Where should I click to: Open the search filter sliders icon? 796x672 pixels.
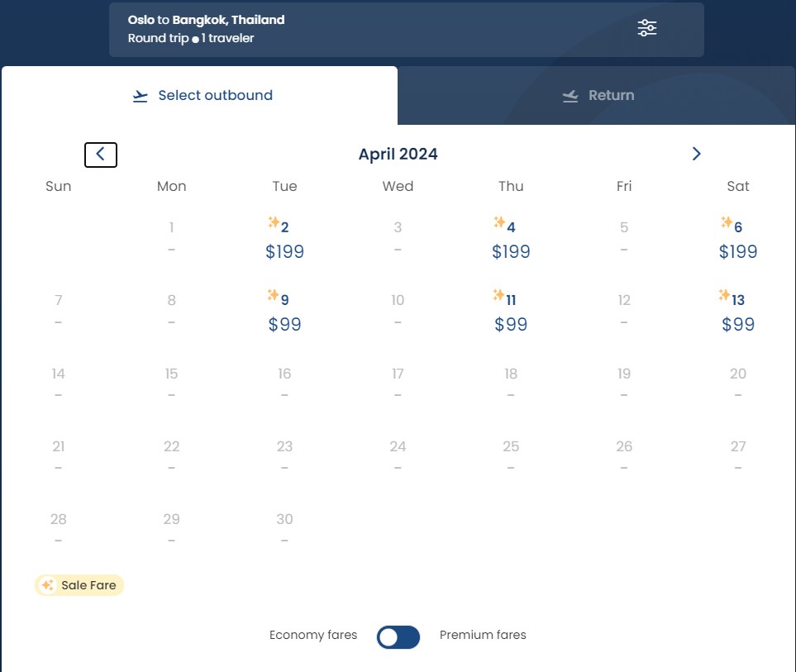646,28
